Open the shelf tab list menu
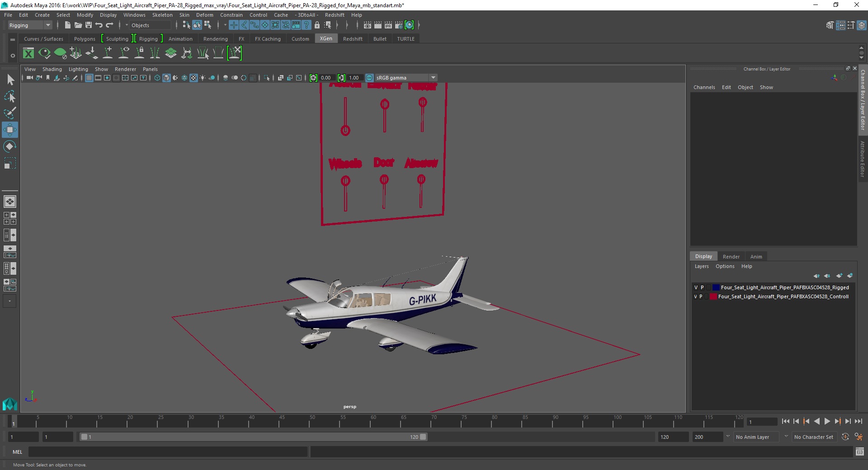This screenshot has height=470, width=868. coord(13,40)
